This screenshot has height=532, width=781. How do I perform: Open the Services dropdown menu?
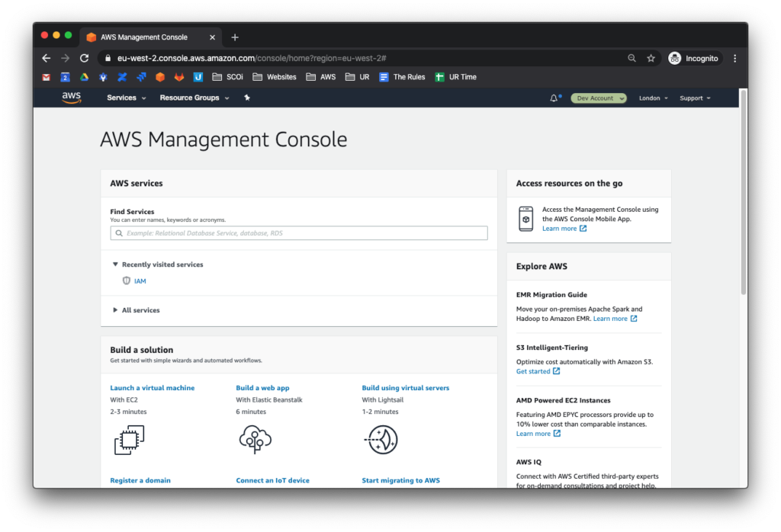(127, 98)
